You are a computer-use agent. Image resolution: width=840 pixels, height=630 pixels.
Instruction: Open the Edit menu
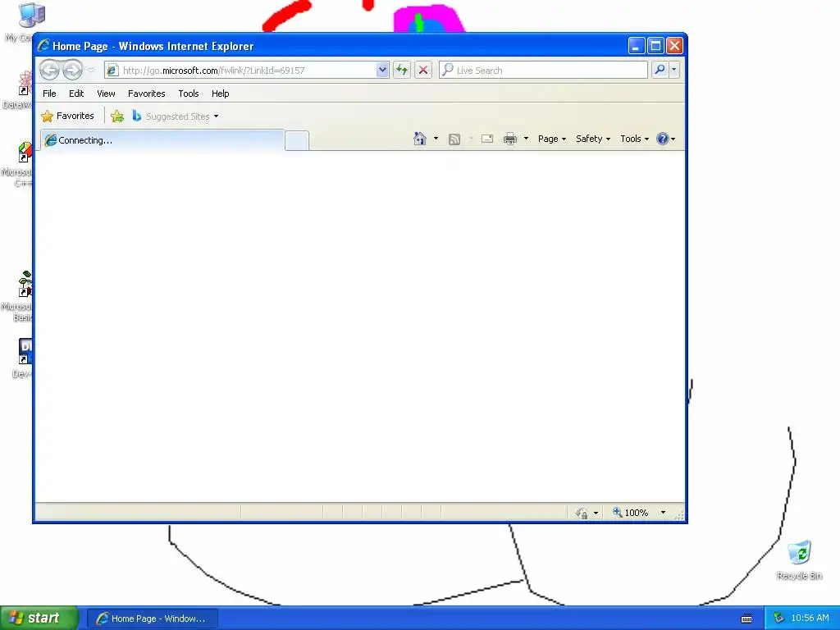[x=76, y=94]
